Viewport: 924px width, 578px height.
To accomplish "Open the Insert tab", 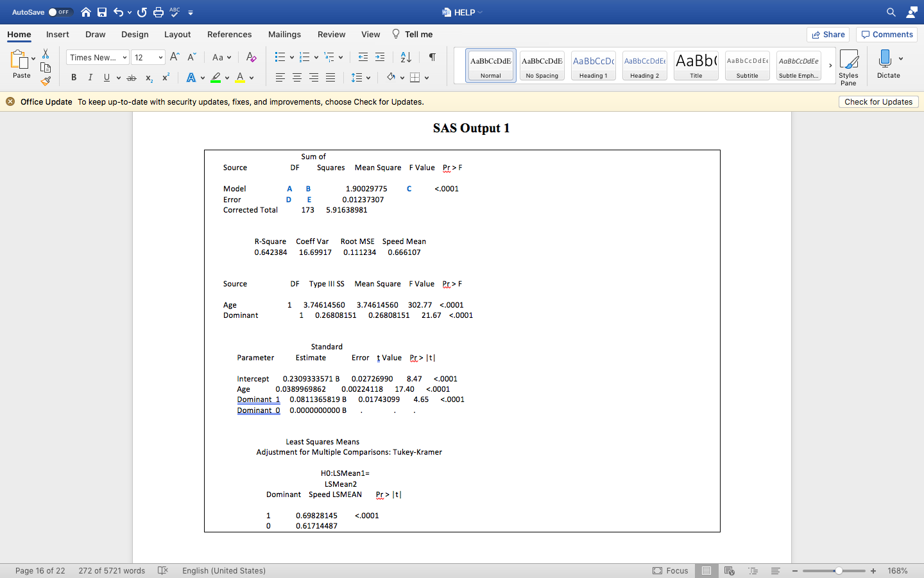I will (58, 35).
